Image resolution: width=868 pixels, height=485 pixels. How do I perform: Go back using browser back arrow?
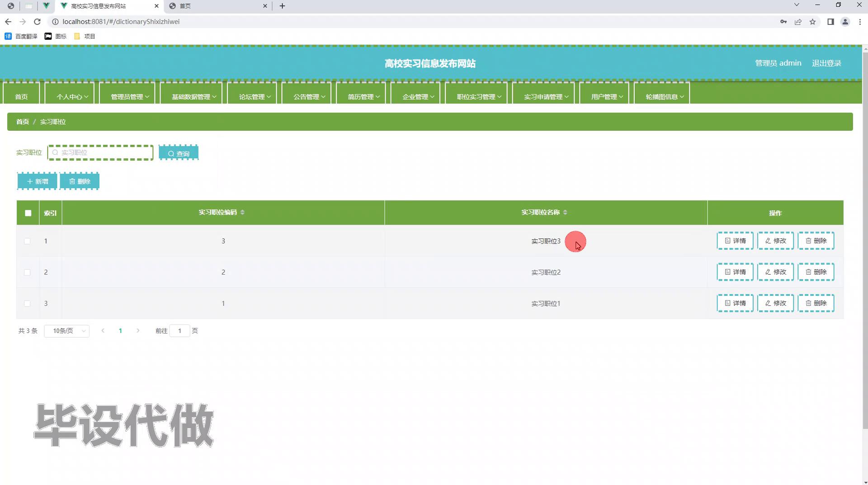pos(8,22)
